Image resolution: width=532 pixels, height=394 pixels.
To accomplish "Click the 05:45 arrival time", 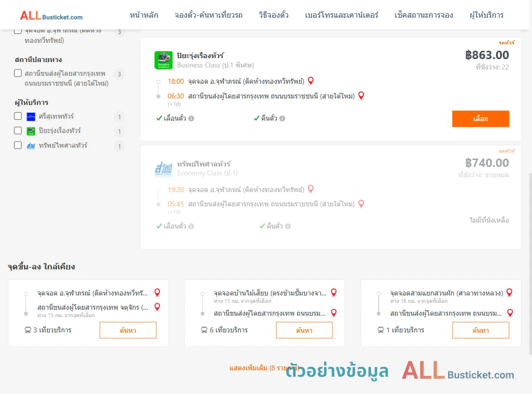I will coord(176,204).
